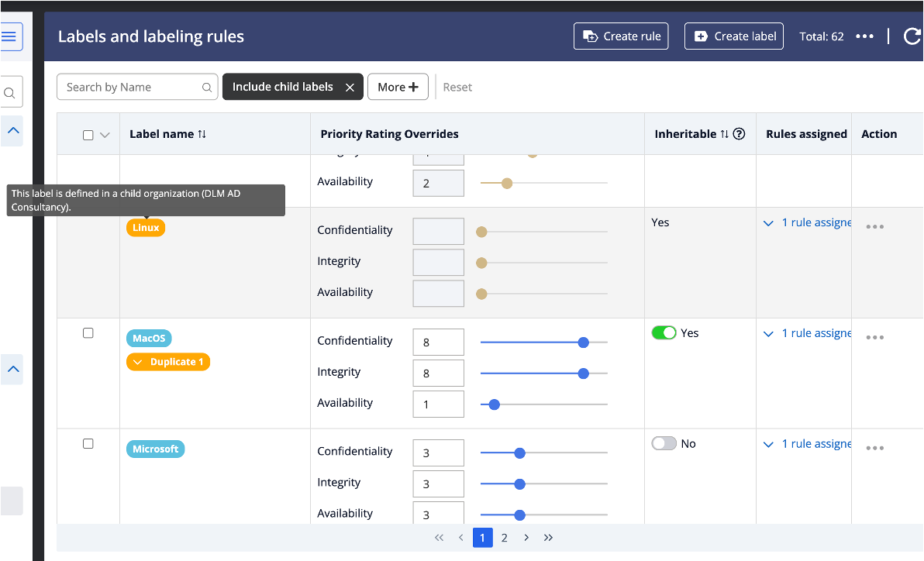Open the More filters dropdown
924x561 pixels.
click(x=398, y=88)
